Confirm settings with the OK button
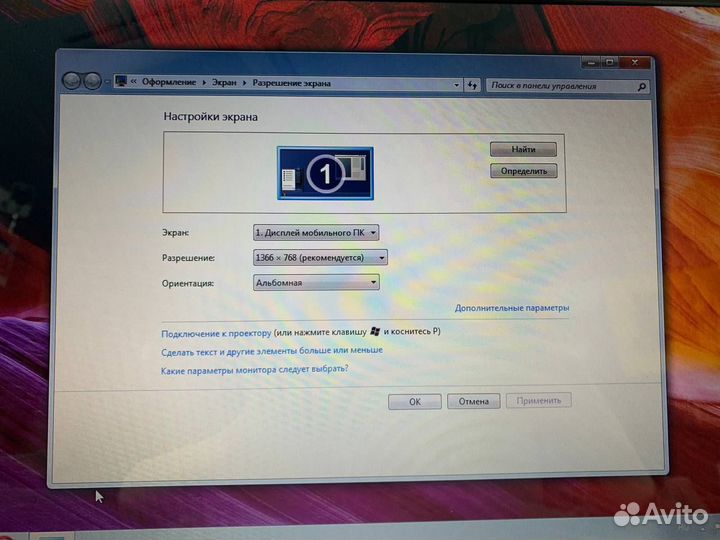 click(x=414, y=401)
